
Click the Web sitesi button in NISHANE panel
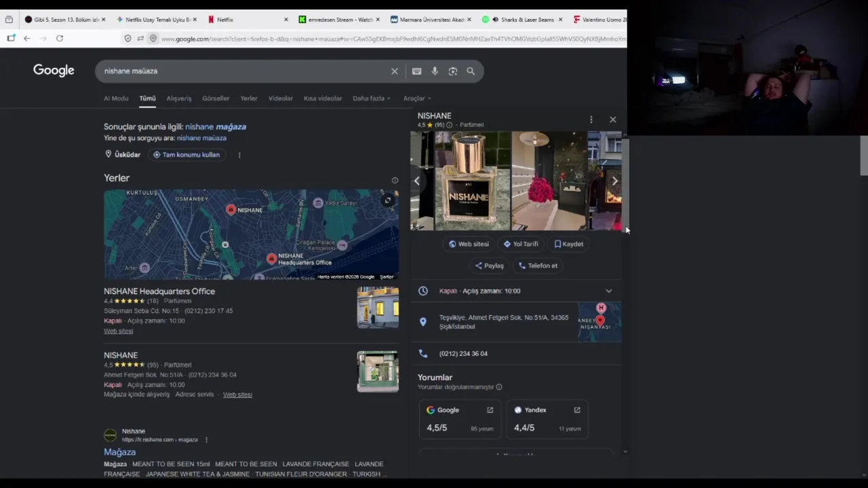tap(469, 244)
